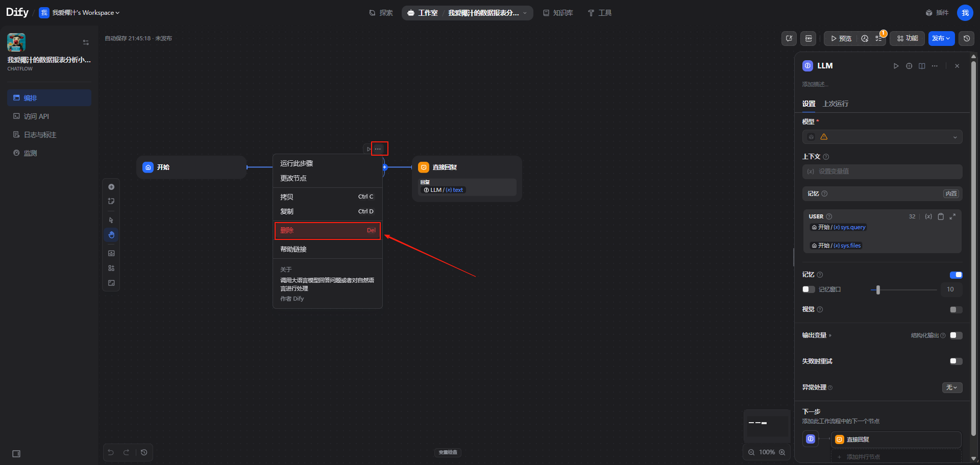Toggle the 视觉 vision switch
This screenshot has height=465, width=980.
pyautogui.click(x=956, y=310)
